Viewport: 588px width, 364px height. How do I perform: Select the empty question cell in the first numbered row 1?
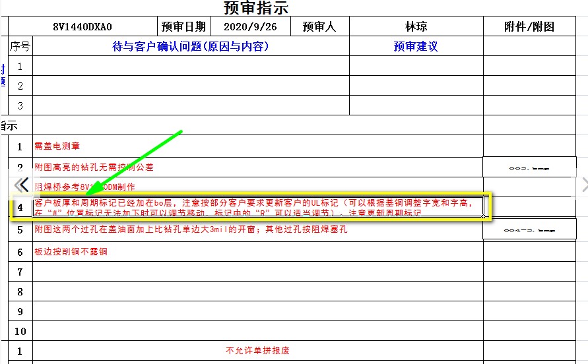click(191, 66)
